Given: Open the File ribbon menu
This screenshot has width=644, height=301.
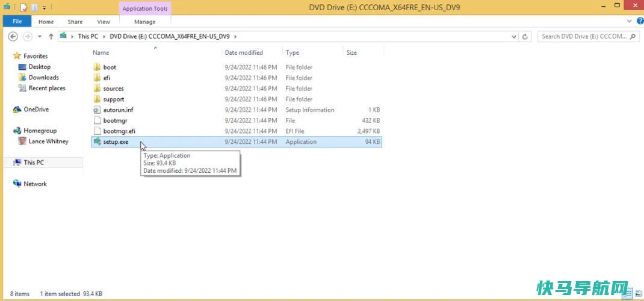Looking at the screenshot, I should [x=17, y=21].
